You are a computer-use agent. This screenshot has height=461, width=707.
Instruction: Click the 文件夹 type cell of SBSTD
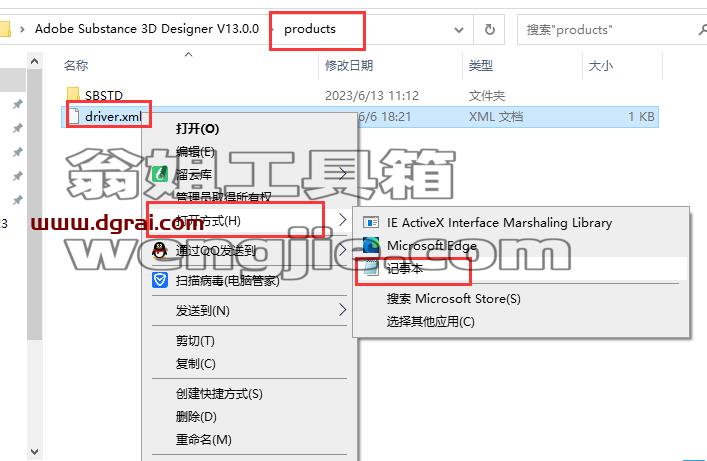487,95
